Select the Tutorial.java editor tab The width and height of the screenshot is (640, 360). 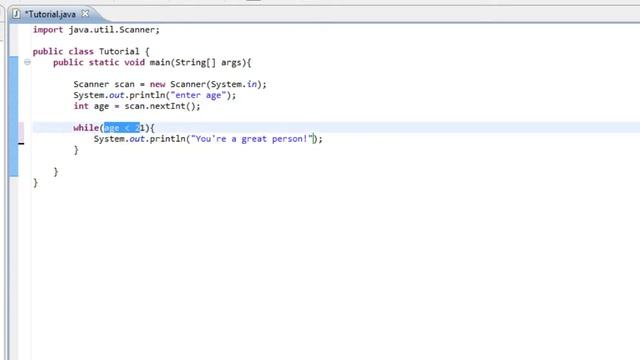[x=50, y=14]
